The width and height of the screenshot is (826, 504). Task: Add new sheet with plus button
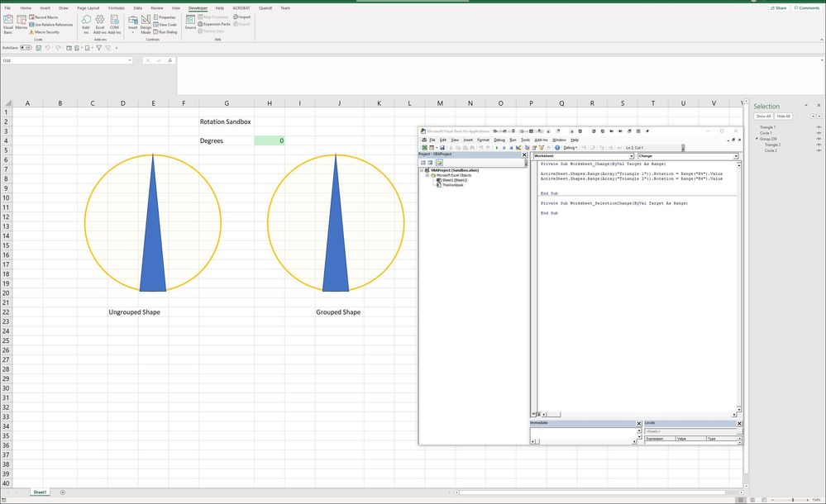pyautogui.click(x=63, y=492)
